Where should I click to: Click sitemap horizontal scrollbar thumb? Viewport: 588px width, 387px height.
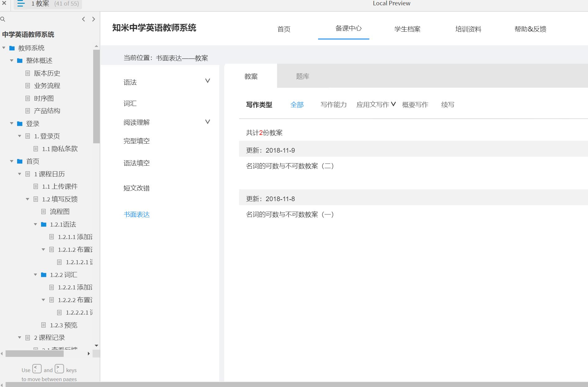click(34, 354)
